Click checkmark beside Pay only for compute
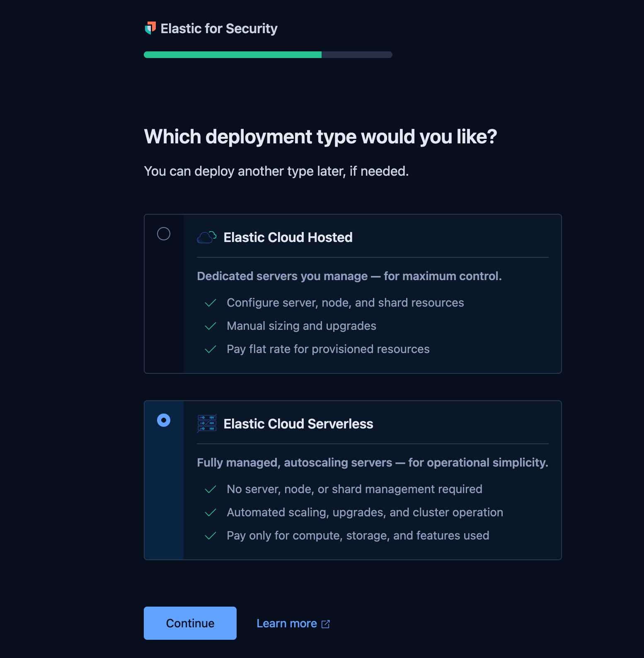 (211, 536)
